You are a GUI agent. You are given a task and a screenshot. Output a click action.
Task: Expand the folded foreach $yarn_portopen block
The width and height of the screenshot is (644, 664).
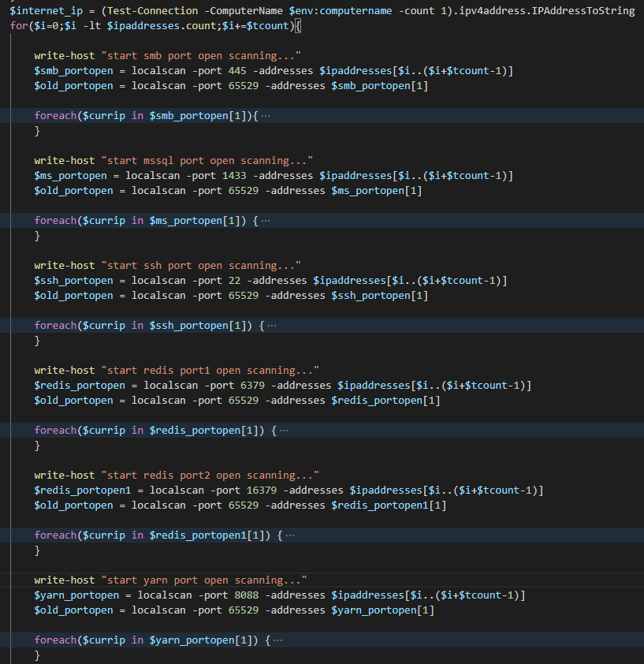coord(277,640)
